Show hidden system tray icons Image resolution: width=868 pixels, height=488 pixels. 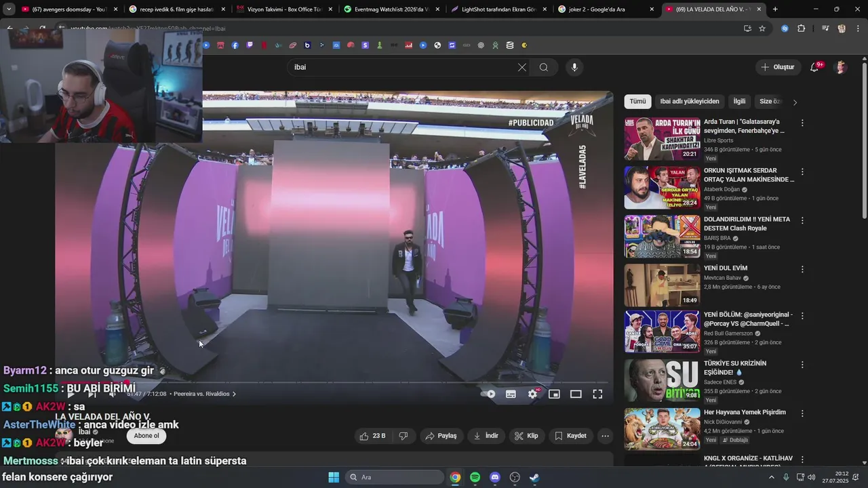[x=771, y=477]
